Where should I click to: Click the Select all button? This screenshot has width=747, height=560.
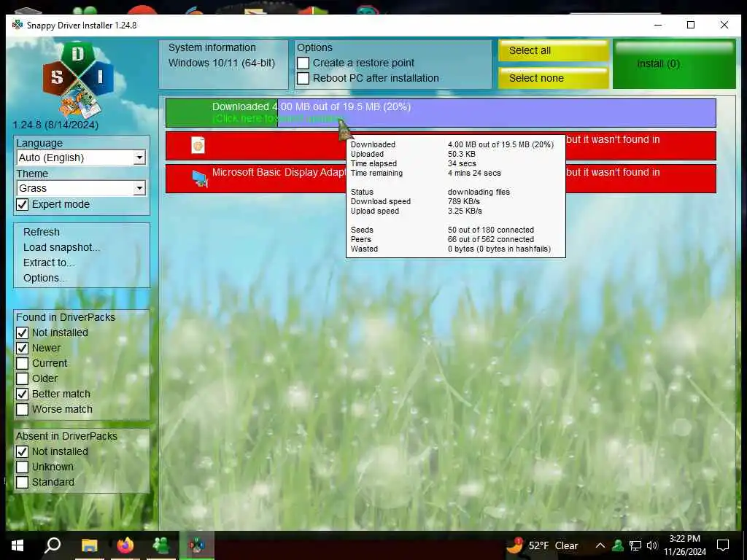pos(554,50)
